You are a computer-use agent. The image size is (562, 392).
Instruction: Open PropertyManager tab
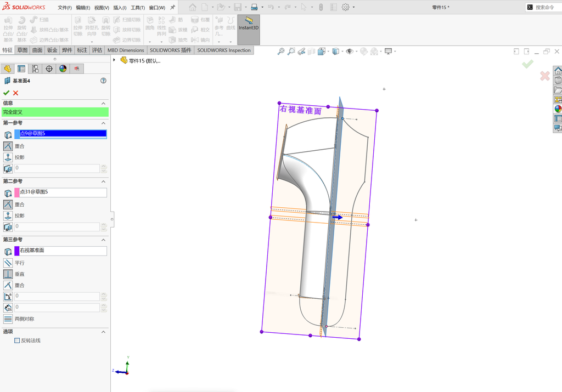tap(21, 69)
